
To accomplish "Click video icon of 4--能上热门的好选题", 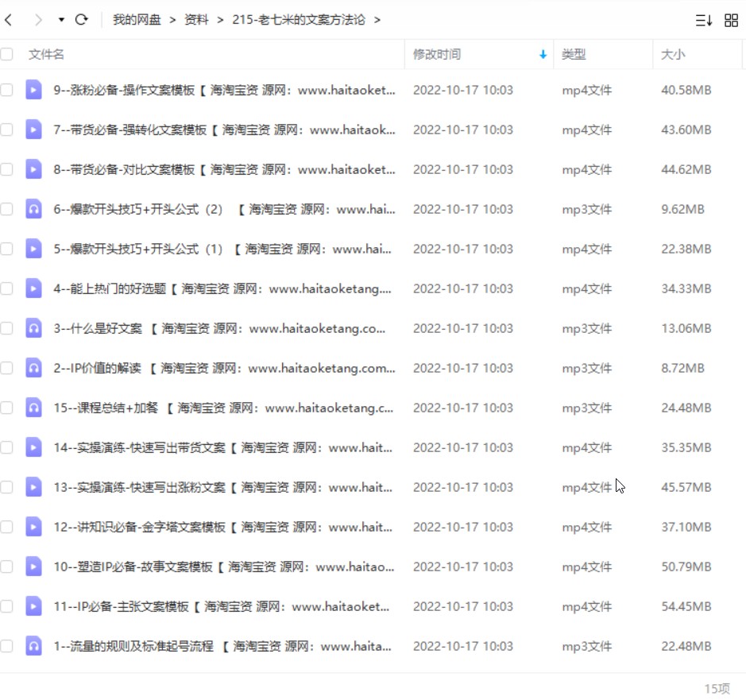I will [34, 288].
